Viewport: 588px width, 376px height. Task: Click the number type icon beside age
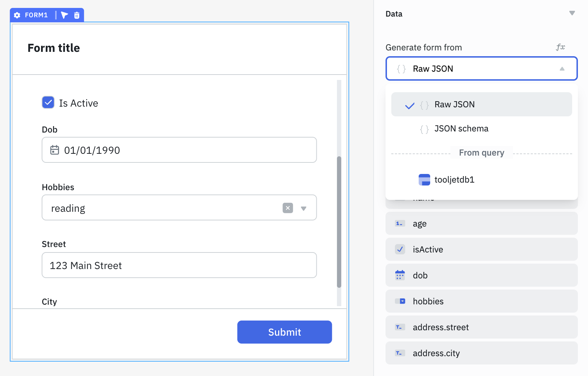399,223
